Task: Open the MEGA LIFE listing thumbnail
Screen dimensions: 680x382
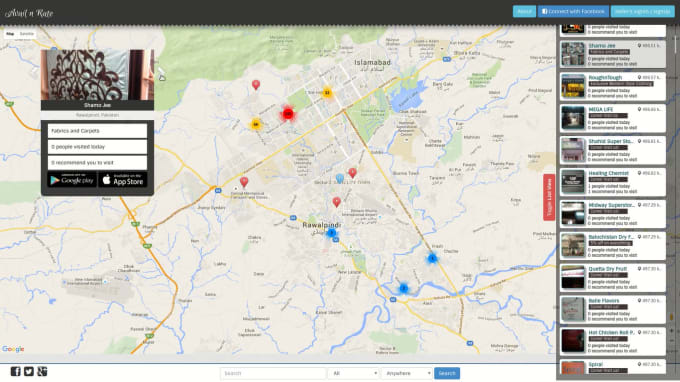Action: (x=573, y=118)
